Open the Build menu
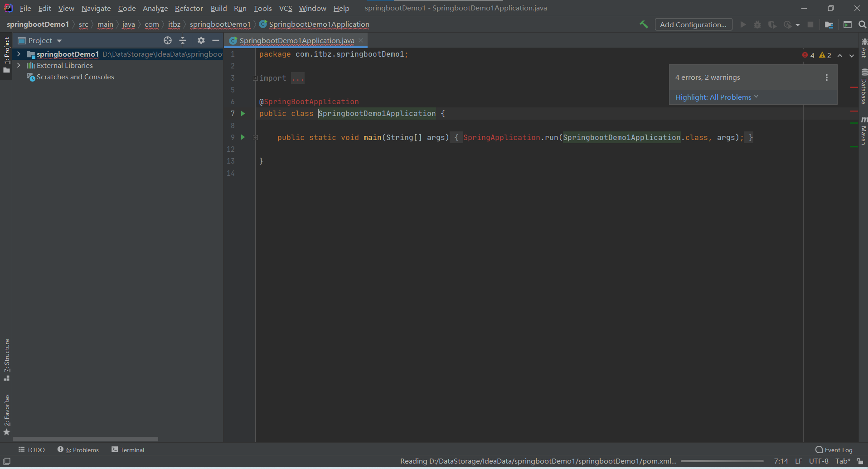The height and width of the screenshot is (469, 868). pyautogui.click(x=218, y=8)
